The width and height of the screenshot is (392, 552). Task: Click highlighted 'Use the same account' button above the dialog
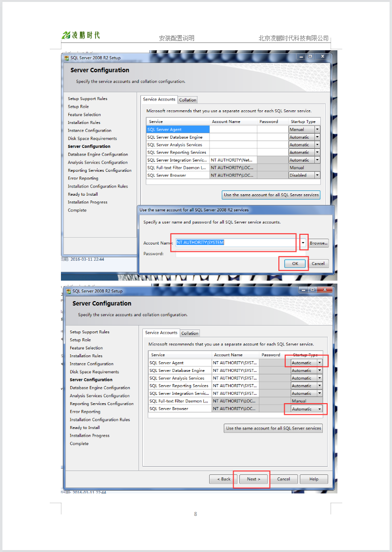pos(271,195)
